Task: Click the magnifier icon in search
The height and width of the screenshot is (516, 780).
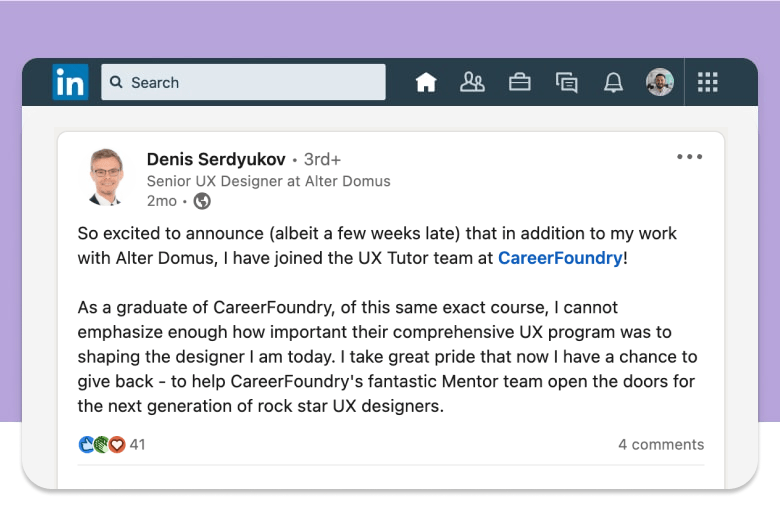Action: click(117, 83)
